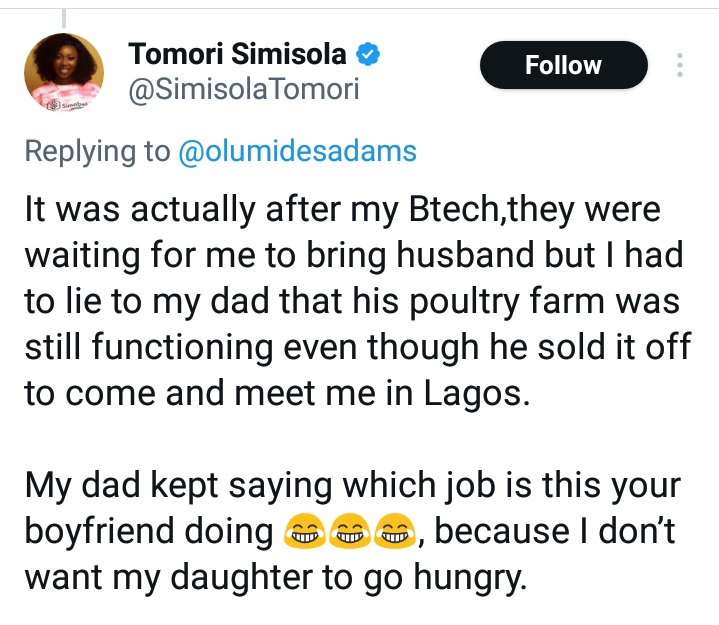Click the "Replying to" label

coord(97,151)
